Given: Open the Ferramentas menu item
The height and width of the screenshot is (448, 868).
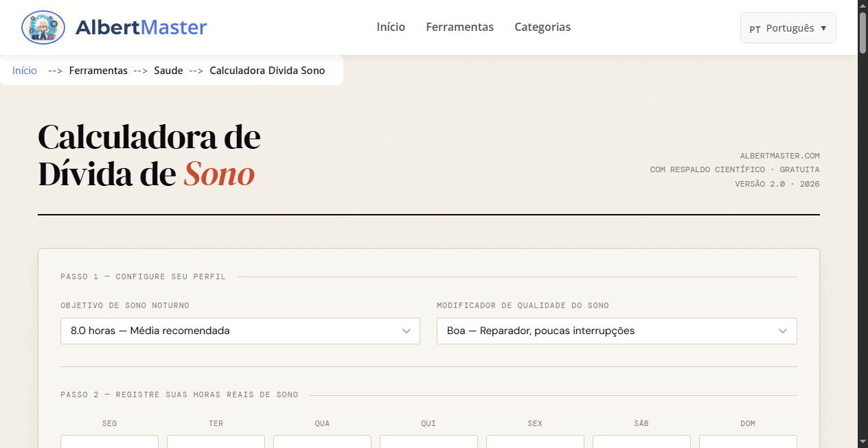Looking at the screenshot, I should [459, 27].
